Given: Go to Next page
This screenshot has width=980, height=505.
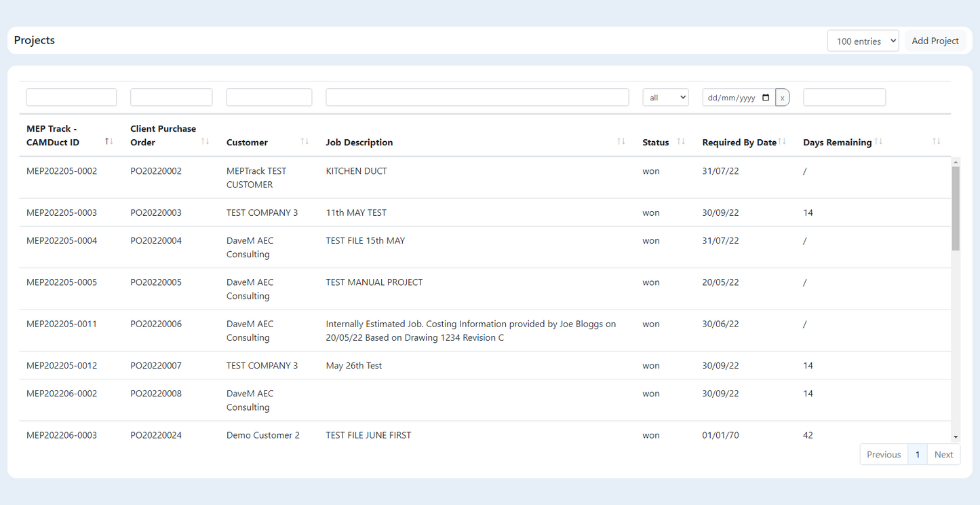Looking at the screenshot, I should click(943, 455).
